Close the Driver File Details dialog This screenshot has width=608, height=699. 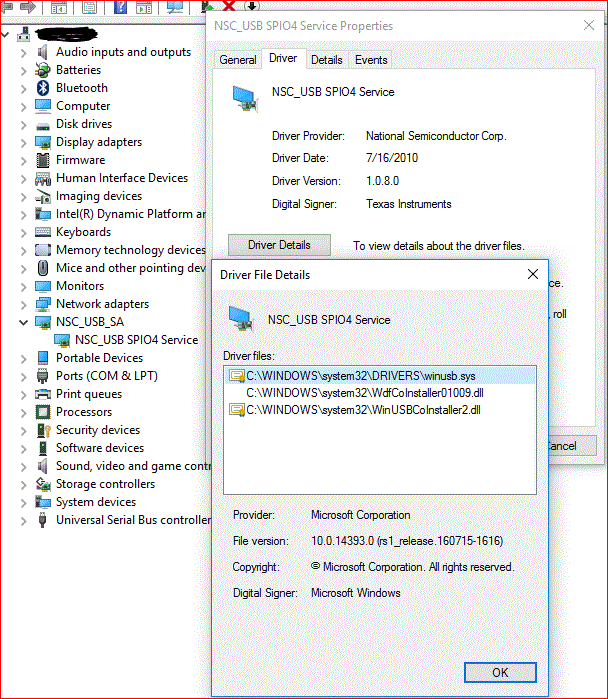coord(533,274)
